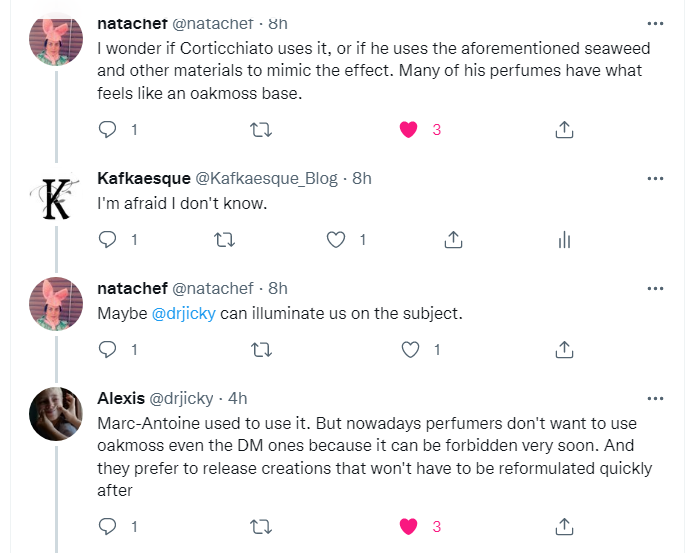Open more options on Kafkaesque's tweet
This screenshot has height=553, width=691.
tap(655, 178)
